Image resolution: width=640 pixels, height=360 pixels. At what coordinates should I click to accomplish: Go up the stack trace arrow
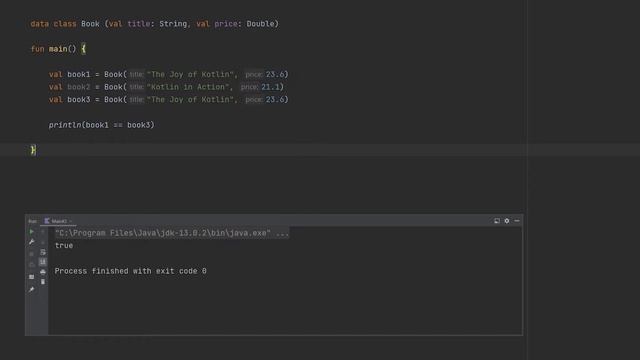43,231
